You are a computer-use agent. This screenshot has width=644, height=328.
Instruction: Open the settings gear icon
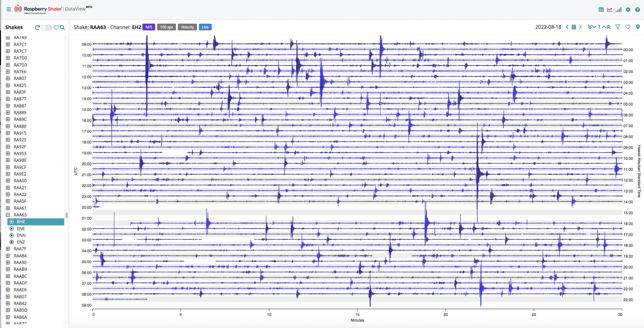click(x=628, y=10)
